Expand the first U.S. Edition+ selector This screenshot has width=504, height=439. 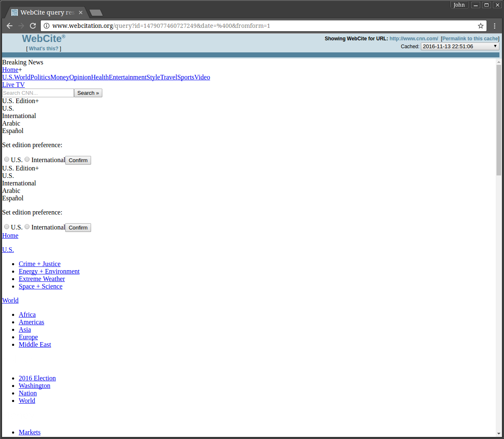click(x=20, y=101)
